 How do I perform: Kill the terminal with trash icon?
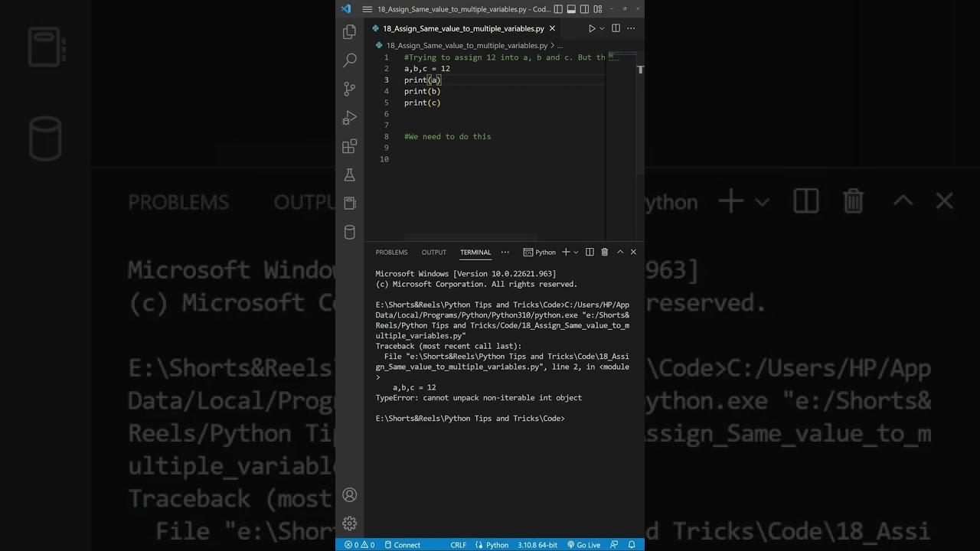604,252
